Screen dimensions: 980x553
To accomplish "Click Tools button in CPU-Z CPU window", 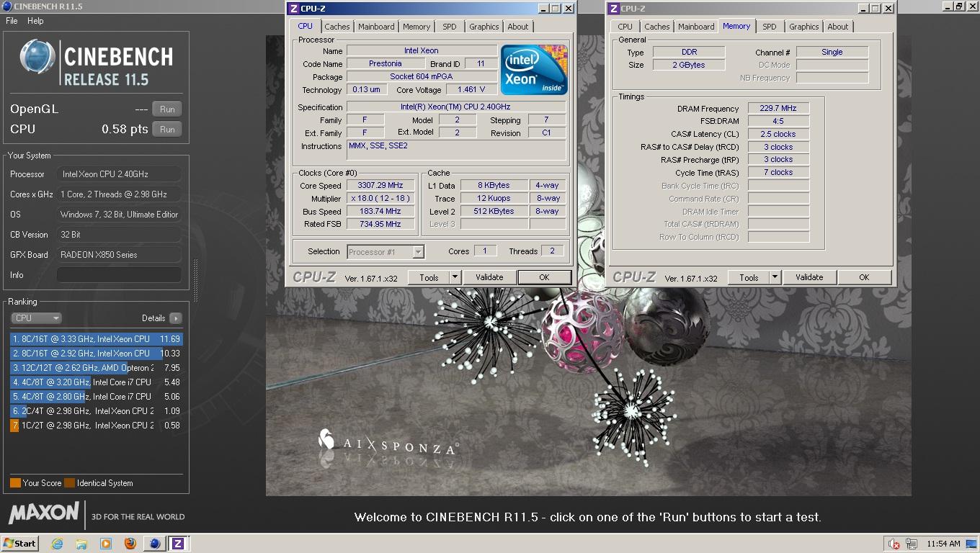I will [429, 277].
